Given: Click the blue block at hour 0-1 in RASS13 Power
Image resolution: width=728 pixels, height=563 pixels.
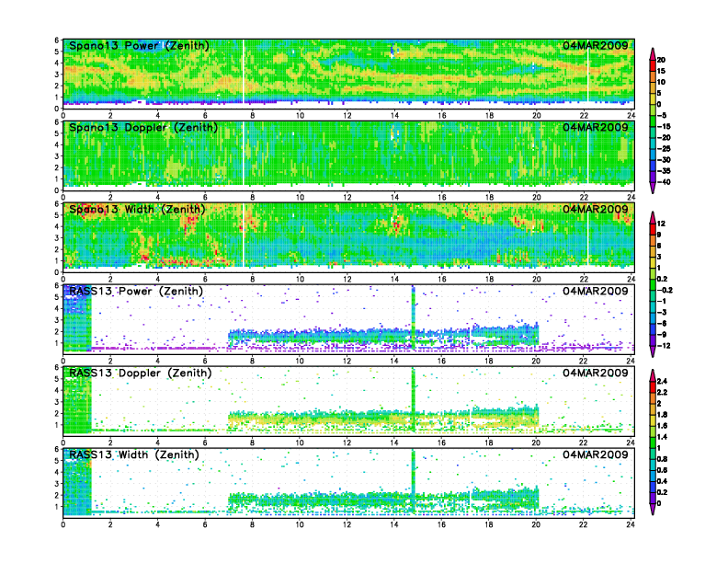Looking at the screenshot, I should [77, 318].
